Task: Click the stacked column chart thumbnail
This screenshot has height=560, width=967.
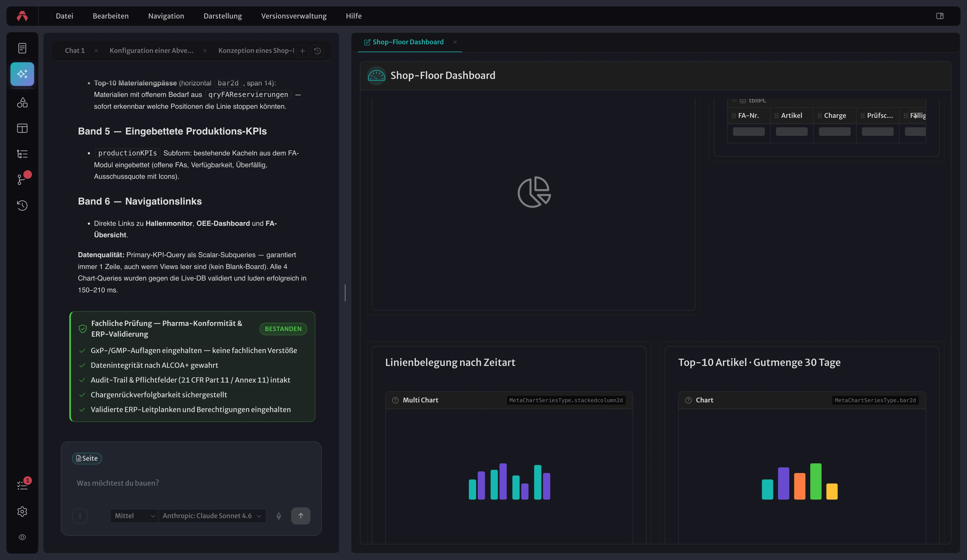Action: pyautogui.click(x=509, y=481)
